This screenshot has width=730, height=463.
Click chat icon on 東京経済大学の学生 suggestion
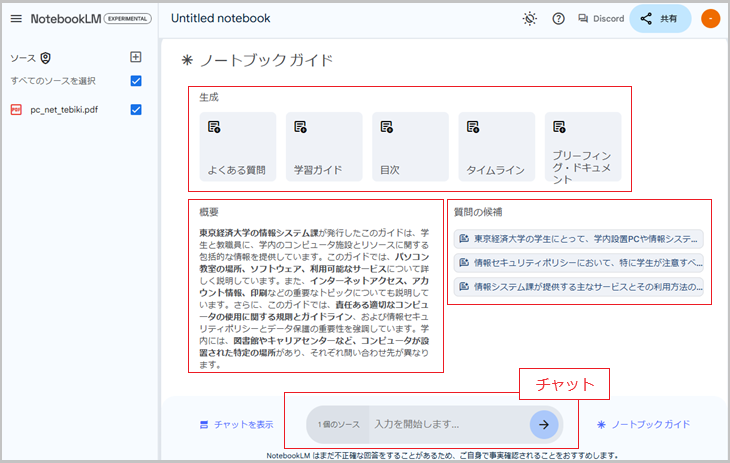[x=464, y=238]
